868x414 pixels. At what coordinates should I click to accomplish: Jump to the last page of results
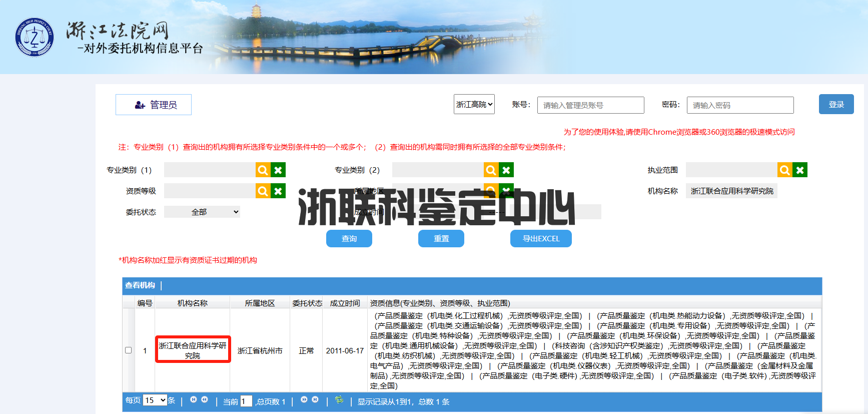coord(315,400)
